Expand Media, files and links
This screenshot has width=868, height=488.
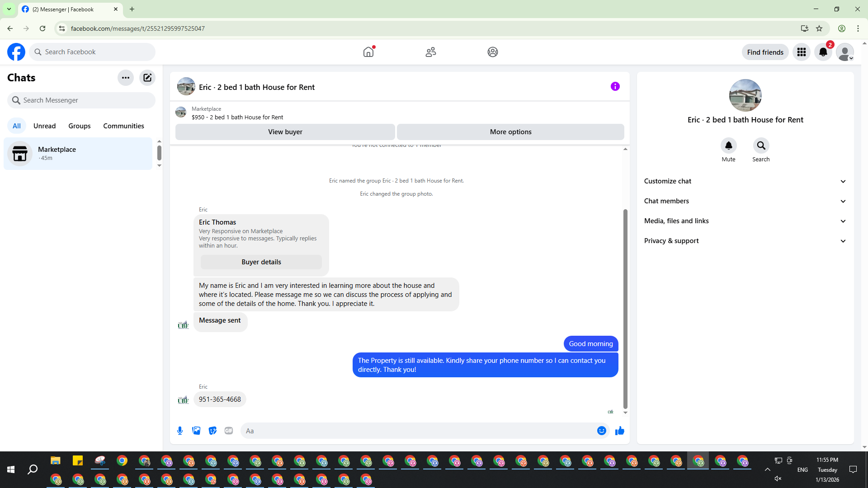(x=745, y=221)
